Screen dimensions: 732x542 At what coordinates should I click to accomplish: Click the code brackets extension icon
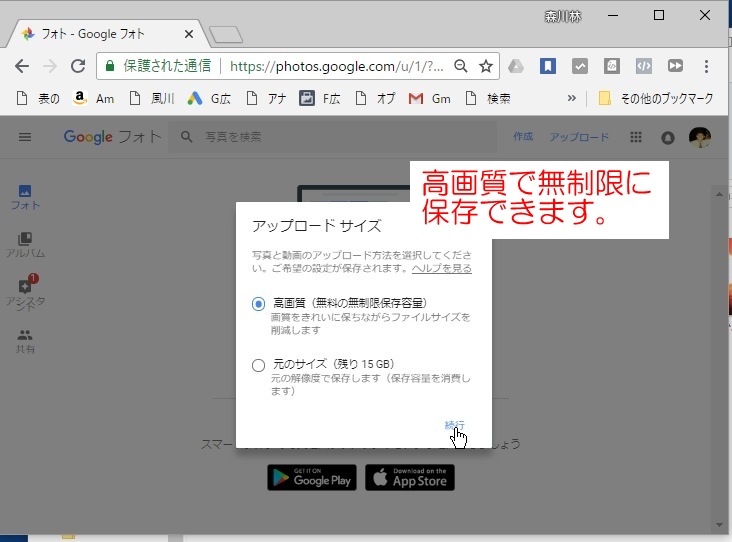[644, 66]
